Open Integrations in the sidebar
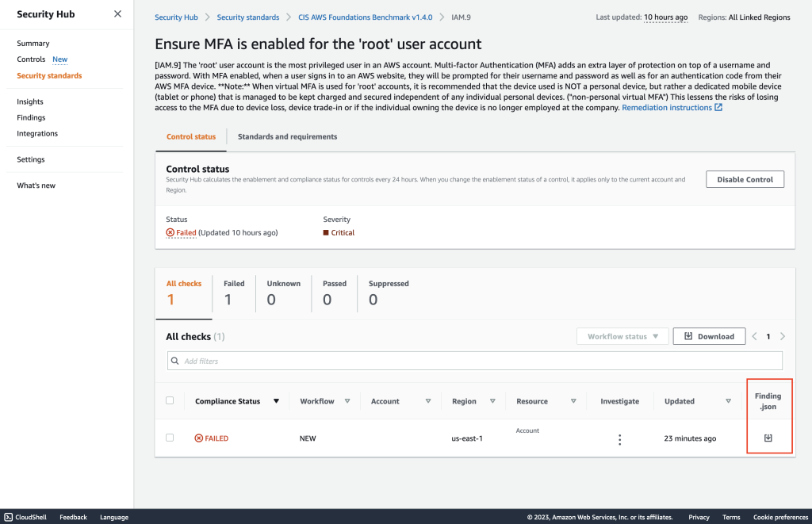 (x=37, y=134)
